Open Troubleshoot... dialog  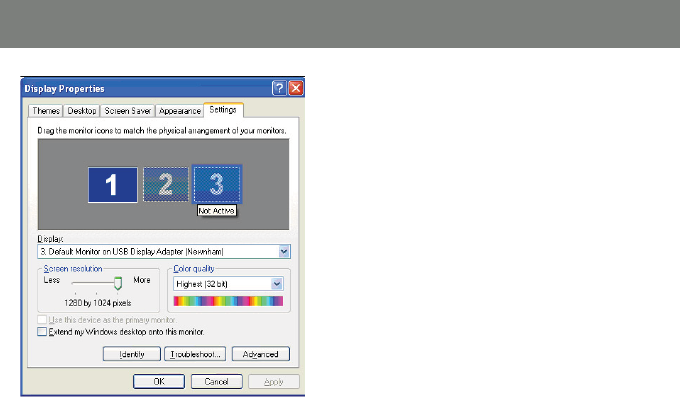[x=195, y=354]
